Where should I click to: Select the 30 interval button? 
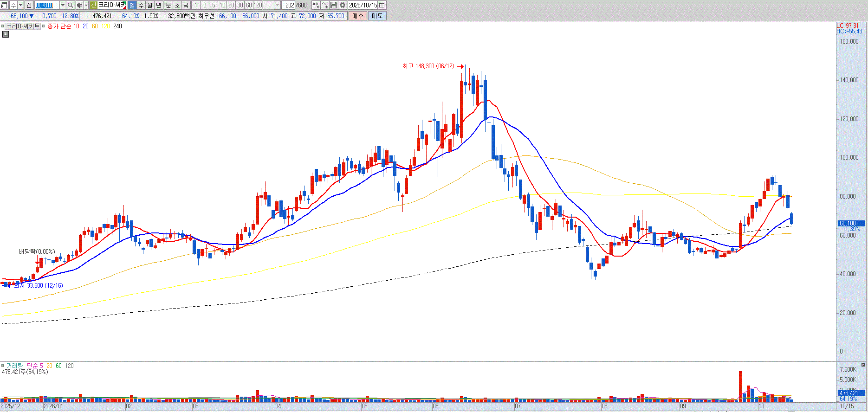pos(240,5)
